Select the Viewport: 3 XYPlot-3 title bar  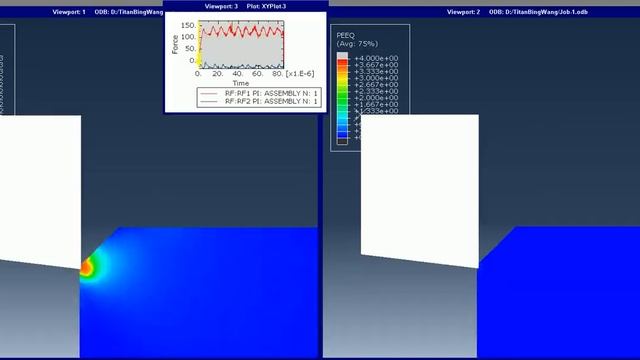pos(245,6)
